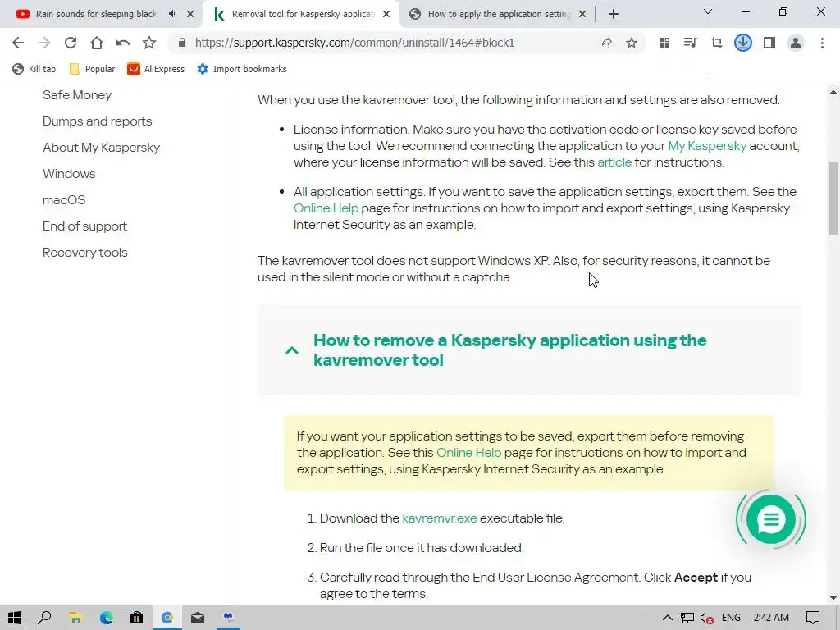
Task: Launch Microsoft Edge from taskbar
Action: [106, 618]
